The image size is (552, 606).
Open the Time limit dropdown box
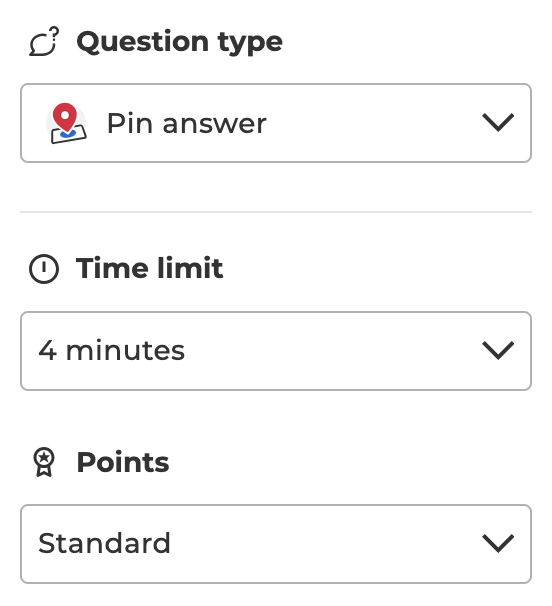(276, 351)
